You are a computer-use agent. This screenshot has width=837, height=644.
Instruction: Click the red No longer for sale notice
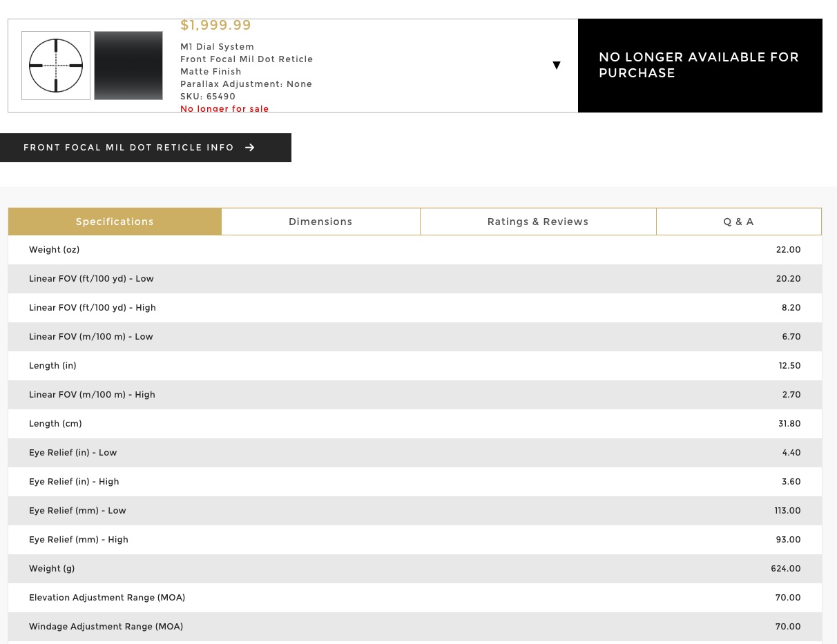click(224, 108)
